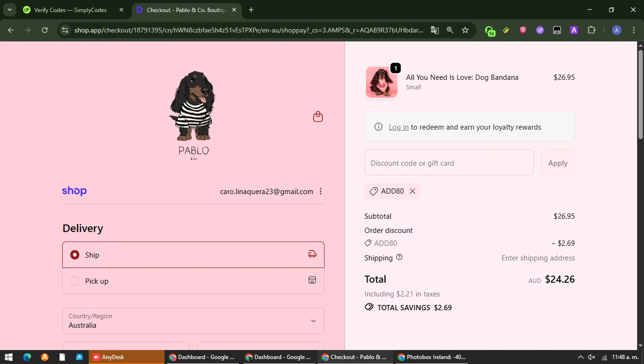The image size is (644, 364).
Task: Click the red shield extension icon
Action: [x=523, y=30]
